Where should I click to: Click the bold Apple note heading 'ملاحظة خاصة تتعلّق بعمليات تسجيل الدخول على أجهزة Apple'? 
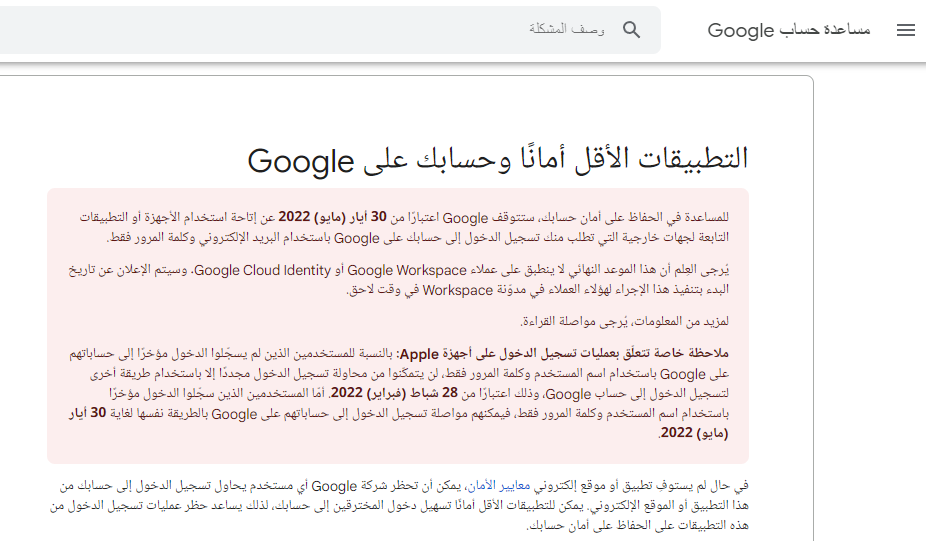click(564, 354)
